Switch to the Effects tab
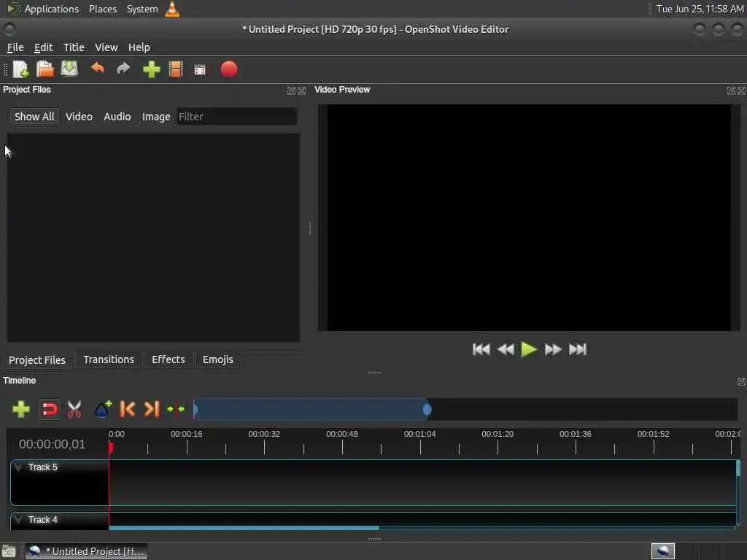 click(x=169, y=359)
